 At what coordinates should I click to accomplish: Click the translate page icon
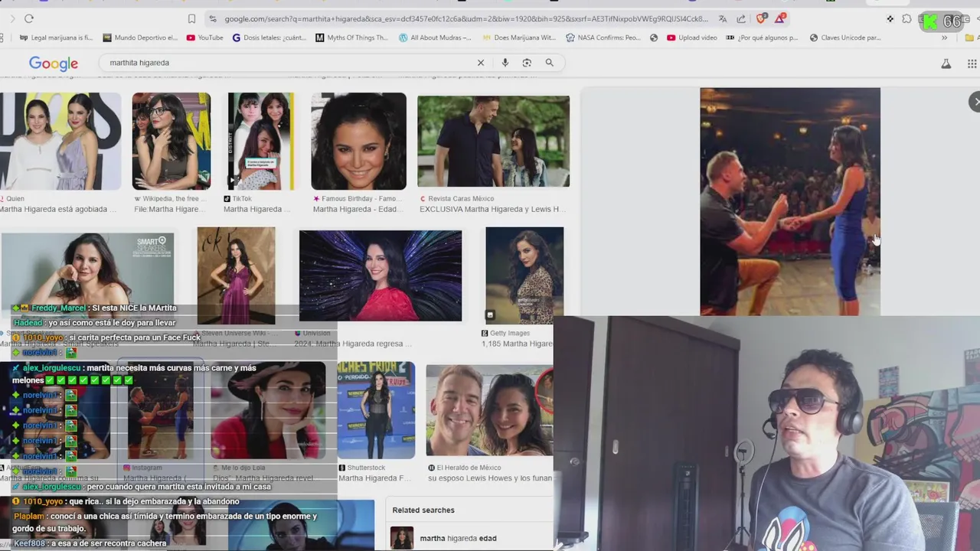click(x=723, y=18)
